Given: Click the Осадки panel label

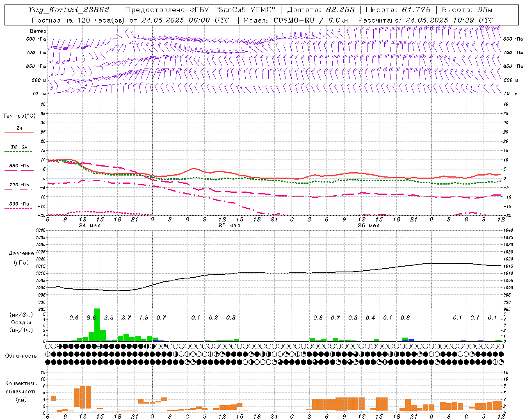Looking at the screenshot, I should (x=21, y=322).
